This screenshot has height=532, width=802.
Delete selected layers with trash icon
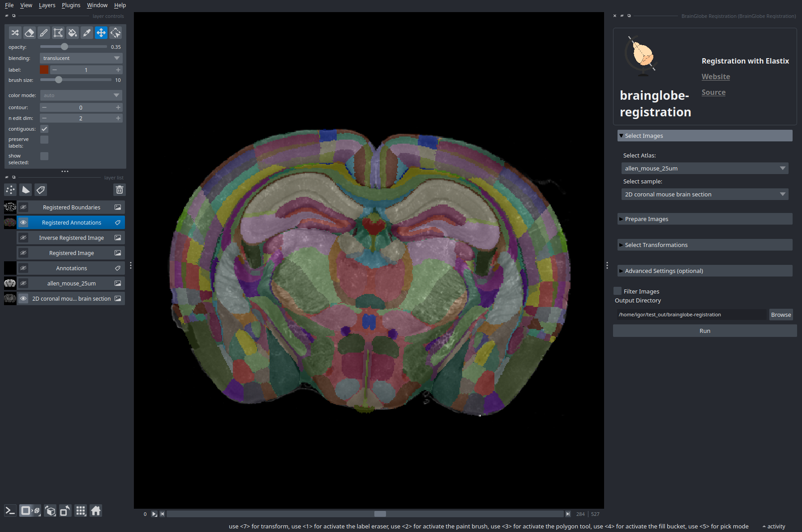[x=119, y=190]
